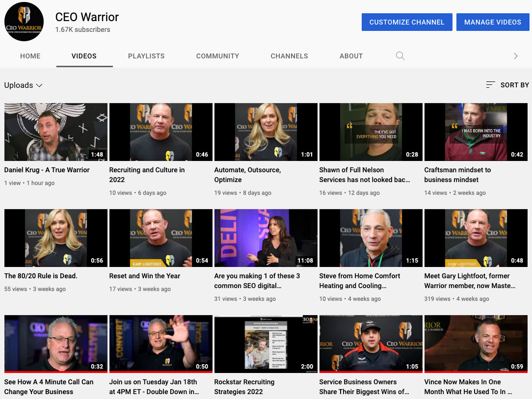Viewport: 532px width, 399px height.
Task: Open the PLAYLISTS tab
Action: click(146, 56)
